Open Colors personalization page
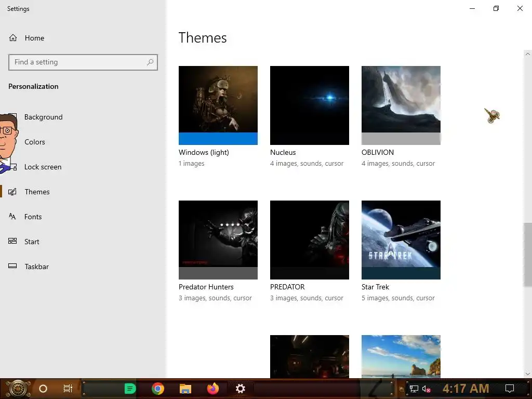The height and width of the screenshot is (399, 532). pos(34,142)
